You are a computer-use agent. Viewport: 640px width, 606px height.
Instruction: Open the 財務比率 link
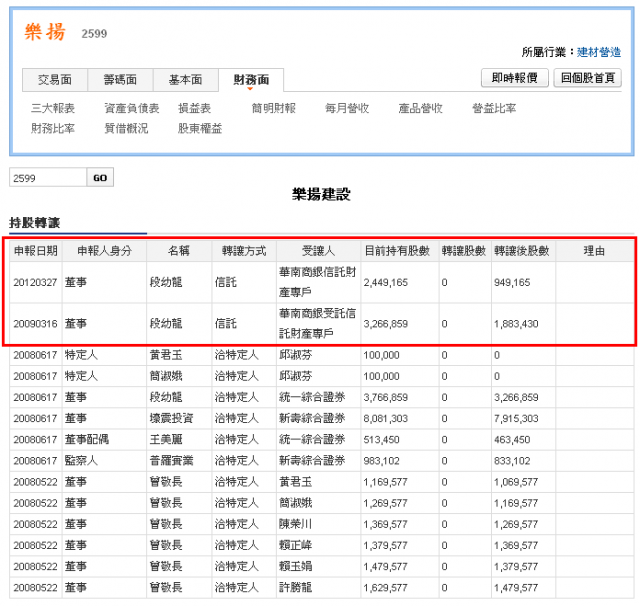53,129
